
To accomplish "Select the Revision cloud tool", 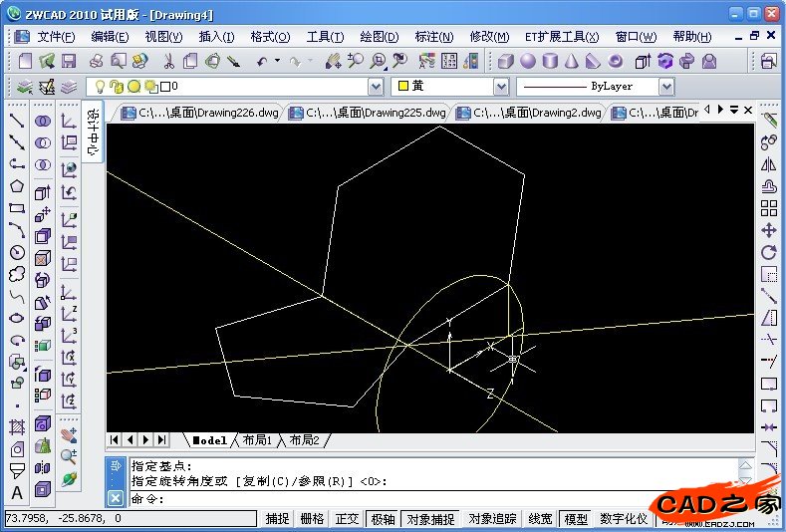I will 17,274.
